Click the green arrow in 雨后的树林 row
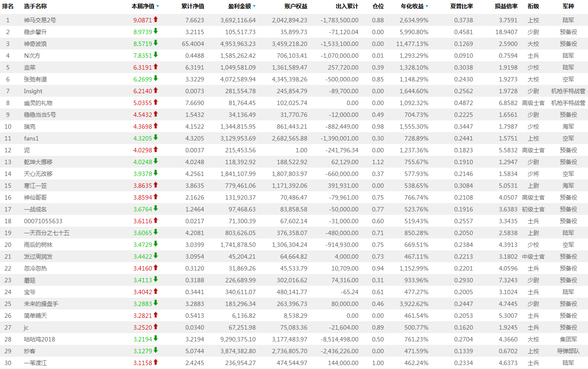Screen dimensions: 588x369 (156, 244)
